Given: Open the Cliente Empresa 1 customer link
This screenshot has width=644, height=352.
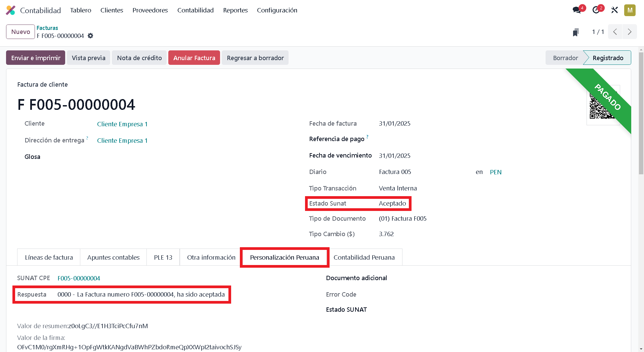Looking at the screenshot, I should (122, 124).
